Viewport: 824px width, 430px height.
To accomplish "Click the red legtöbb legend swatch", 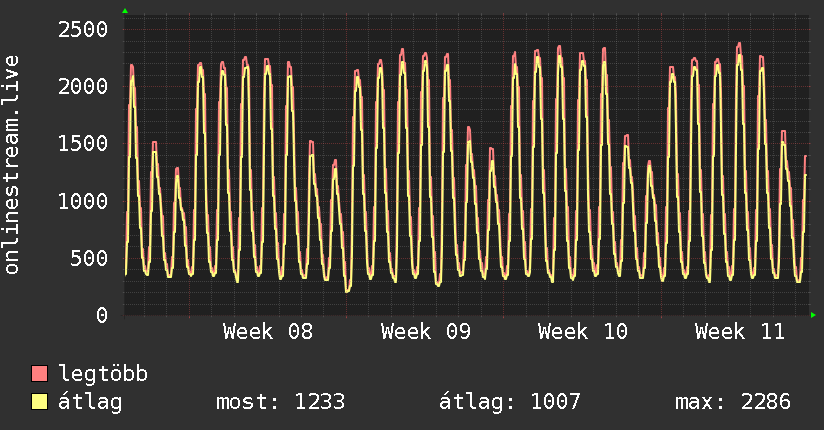I will click(40, 375).
